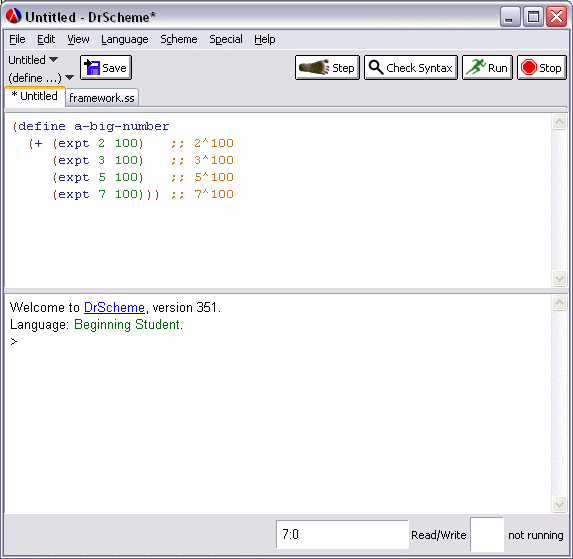Follow the DrScheme hyperlink in interactions
This screenshot has width=573, height=559.
tap(114, 307)
